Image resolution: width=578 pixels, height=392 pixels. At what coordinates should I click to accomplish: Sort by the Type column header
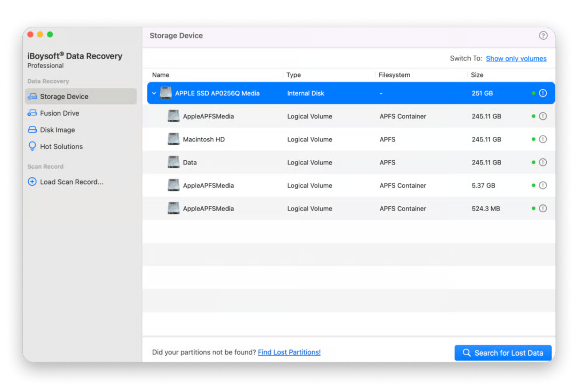coord(293,75)
